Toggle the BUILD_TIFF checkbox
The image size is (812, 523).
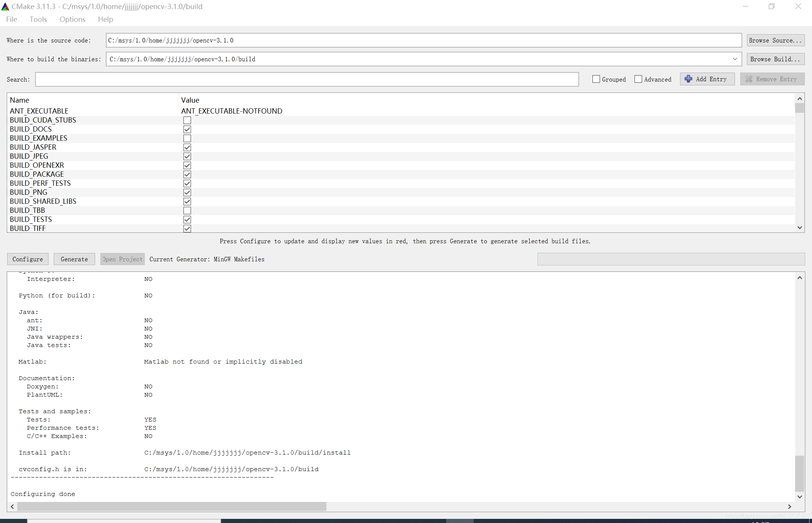pos(187,228)
